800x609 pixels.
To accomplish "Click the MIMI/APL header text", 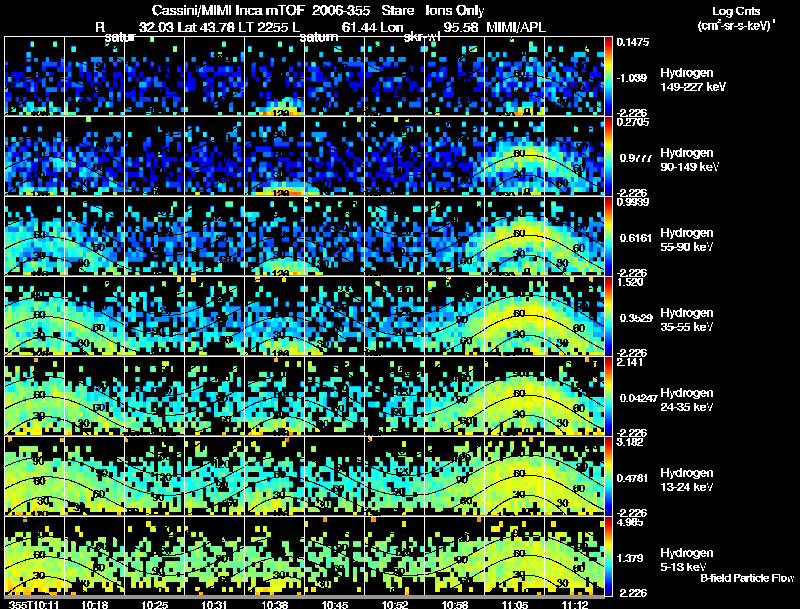I will (x=516, y=27).
